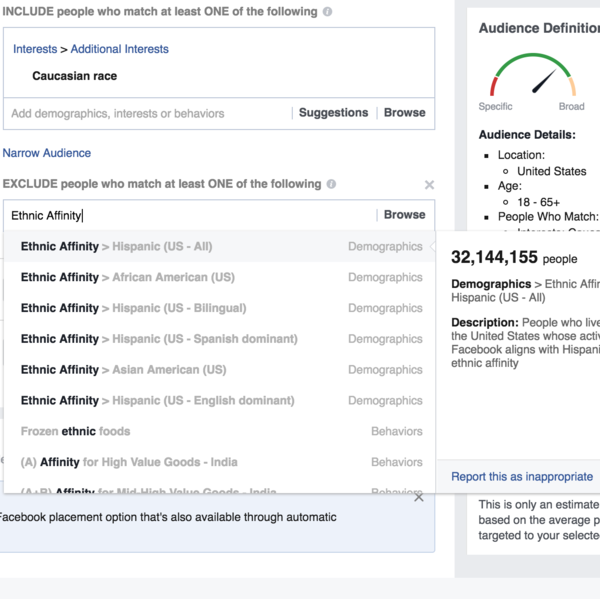
Task: Click Report this as inappropriate link
Action: [522, 477]
